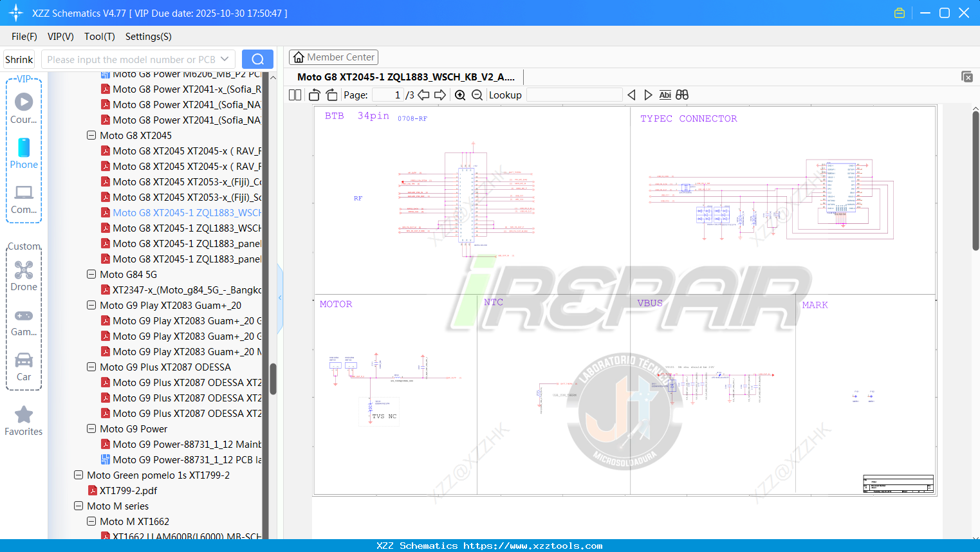The image size is (980, 552).
Task: Open the model number dropdown arrow
Action: [x=225, y=59]
